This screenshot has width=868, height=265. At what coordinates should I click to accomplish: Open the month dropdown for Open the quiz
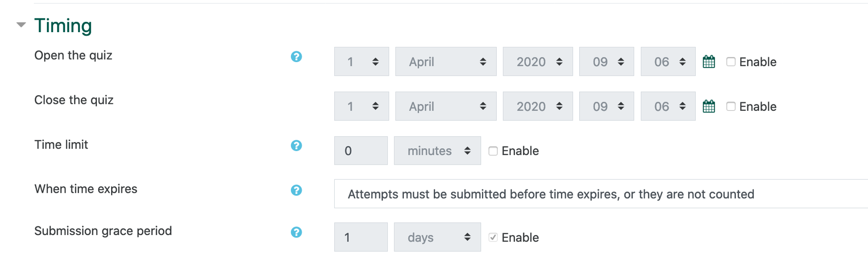pyautogui.click(x=446, y=61)
